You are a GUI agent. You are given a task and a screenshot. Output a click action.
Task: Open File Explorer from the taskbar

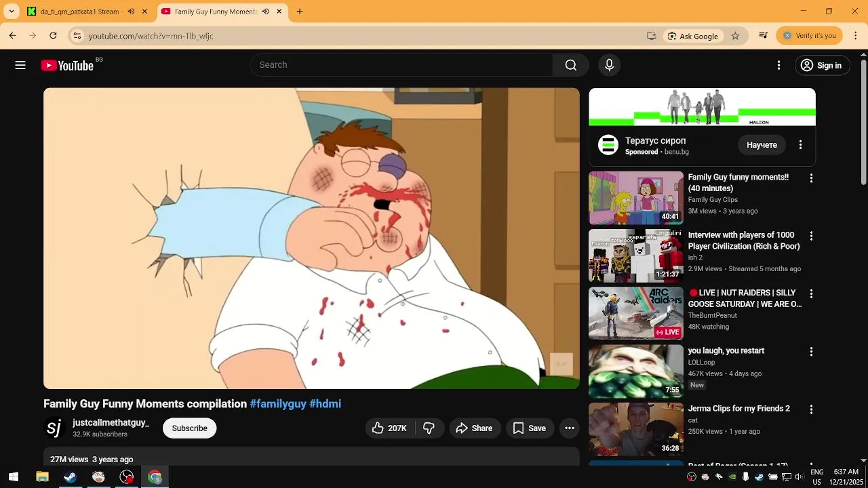(42, 477)
